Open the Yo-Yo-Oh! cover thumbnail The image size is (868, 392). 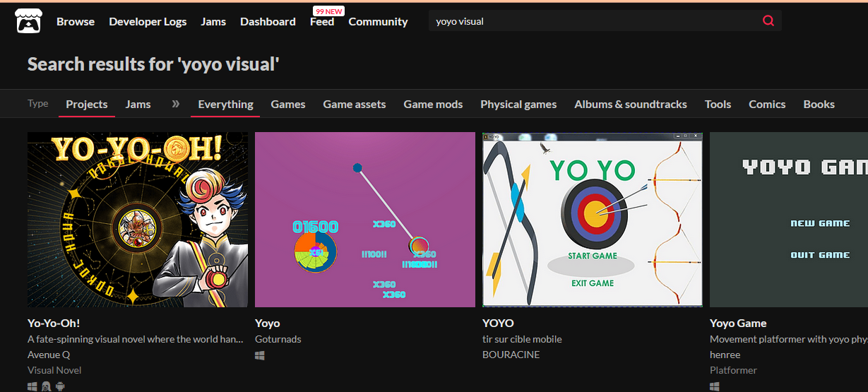(138, 220)
